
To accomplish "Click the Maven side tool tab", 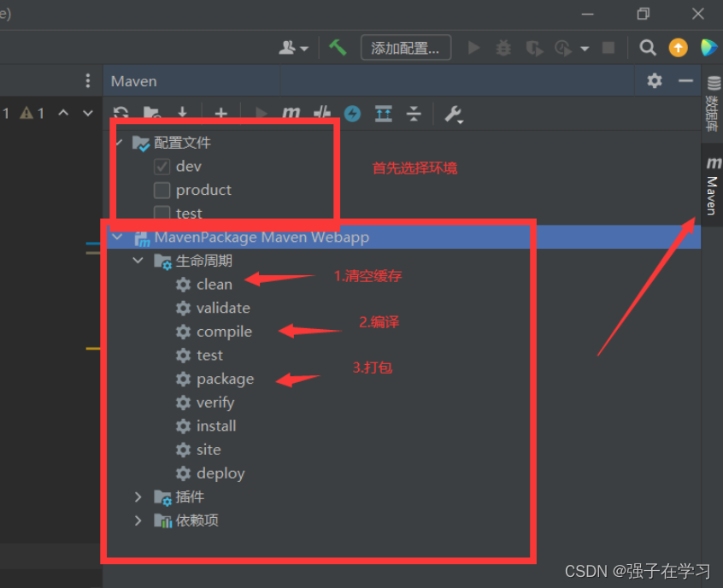I will [x=713, y=185].
